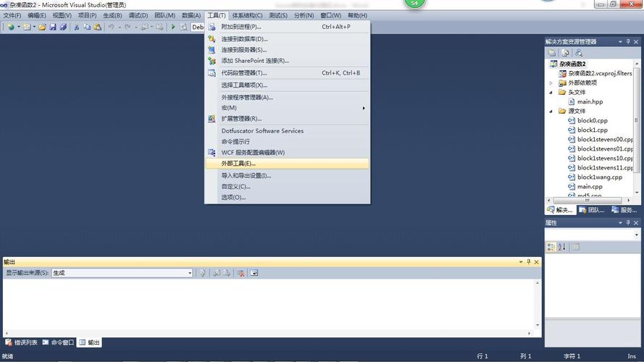Click the Save All toolbar icon
The image size is (644, 362).
coord(63,27)
